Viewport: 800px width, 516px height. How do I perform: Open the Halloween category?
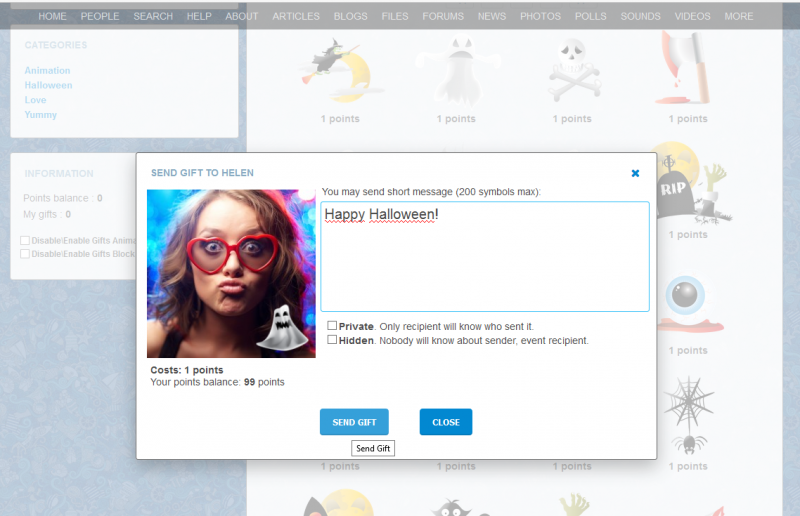[48, 85]
